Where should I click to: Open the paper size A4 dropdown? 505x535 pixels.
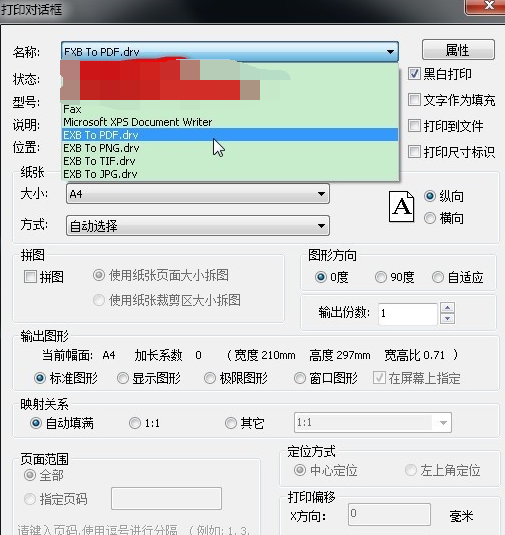pyautogui.click(x=198, y=194)
